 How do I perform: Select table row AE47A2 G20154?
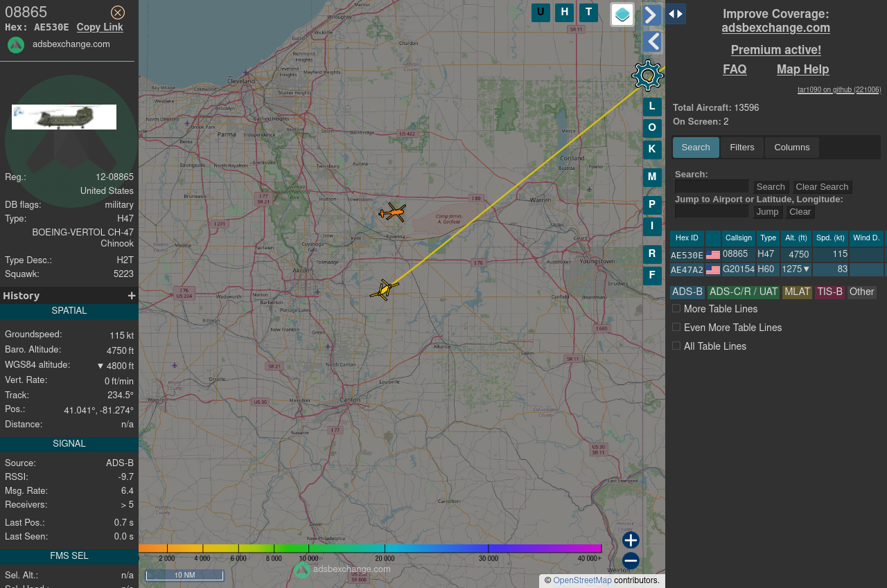click(x=777, y=270)
